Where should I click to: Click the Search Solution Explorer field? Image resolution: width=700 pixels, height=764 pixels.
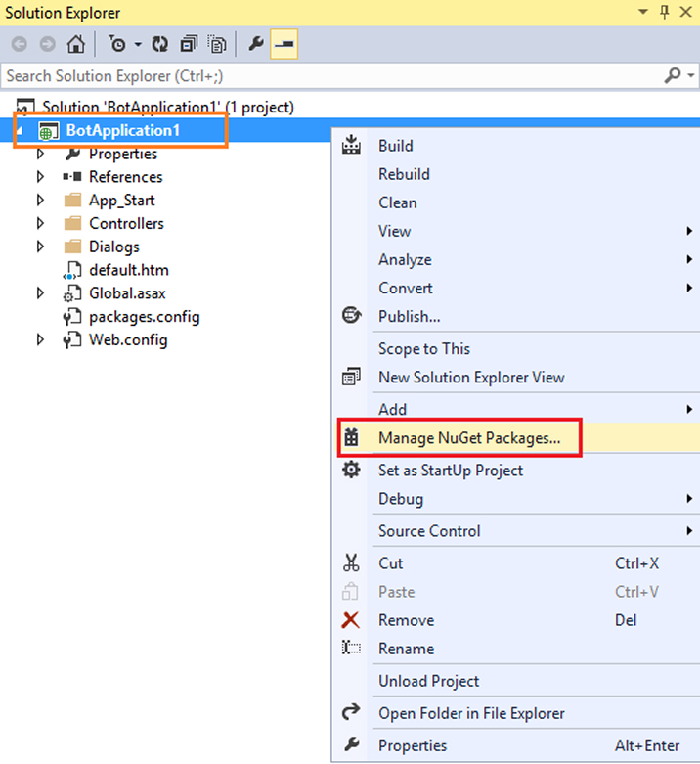(331, 76)
